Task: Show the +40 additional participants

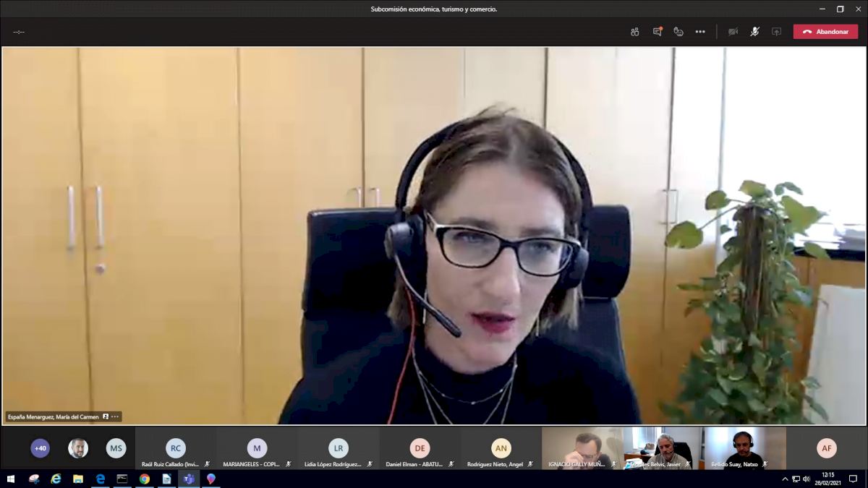Action: click(41, 448)
